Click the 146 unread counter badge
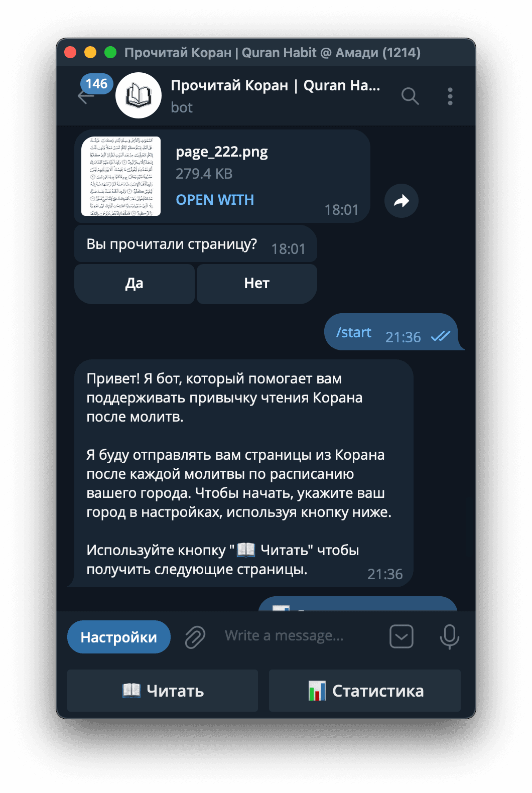The image size is (532, 793). click(96, 83)
